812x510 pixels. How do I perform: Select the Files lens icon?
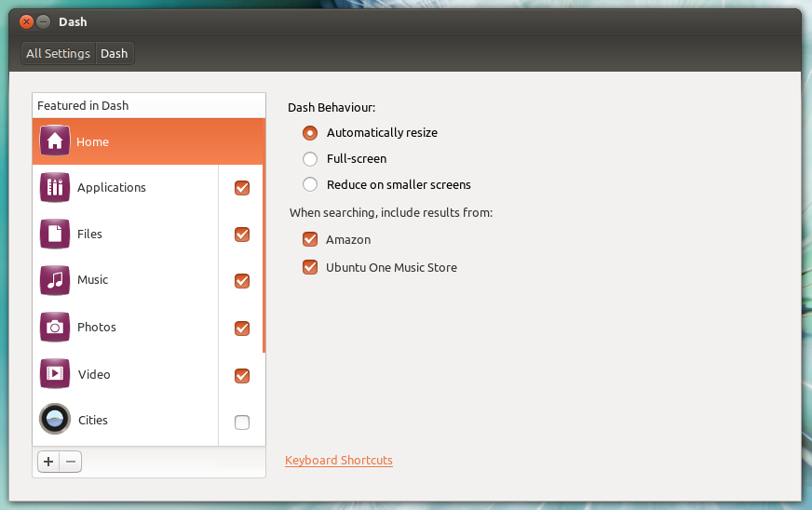coord(55,234)
